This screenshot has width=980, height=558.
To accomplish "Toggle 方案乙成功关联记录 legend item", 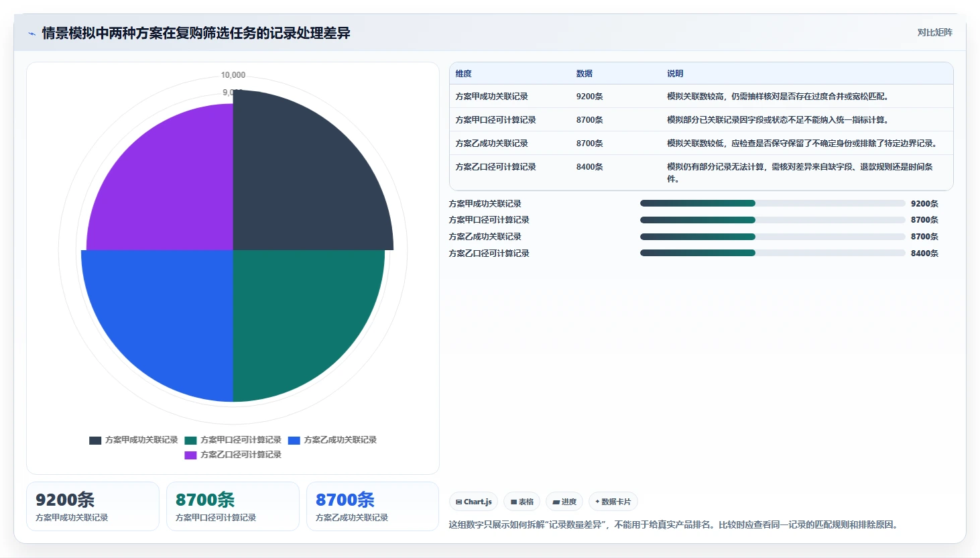I will (x=332, y=440).
